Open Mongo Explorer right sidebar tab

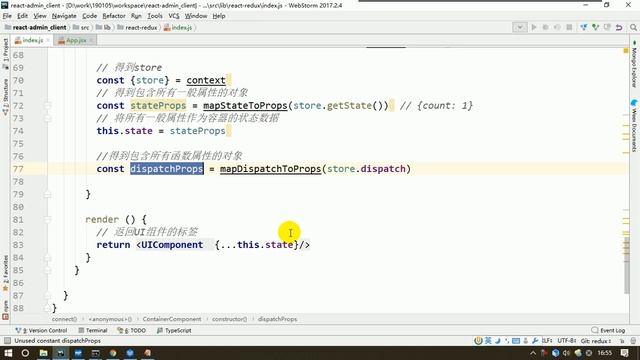[x=634, y=65]
